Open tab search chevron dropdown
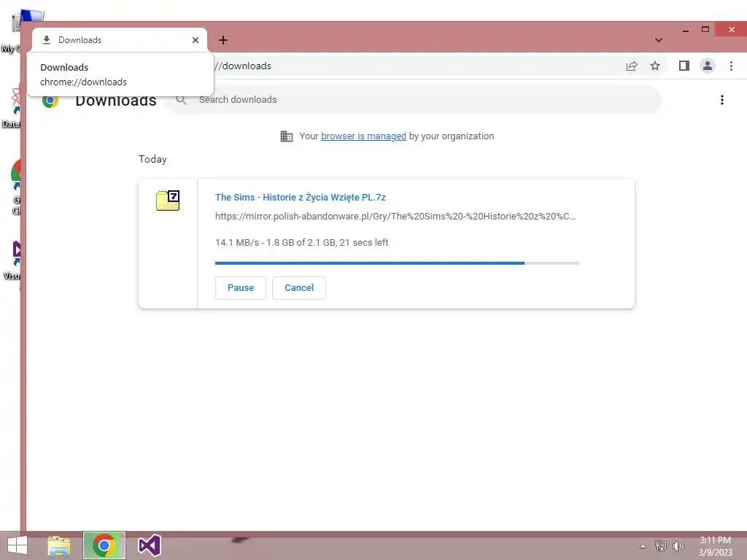This screenshot has width=747, height=560. [659, 40]
